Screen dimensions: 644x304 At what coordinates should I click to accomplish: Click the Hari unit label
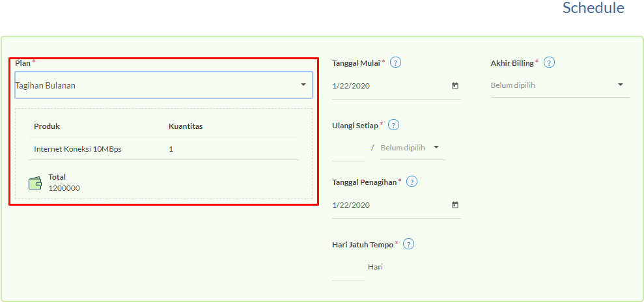point(375,267)
